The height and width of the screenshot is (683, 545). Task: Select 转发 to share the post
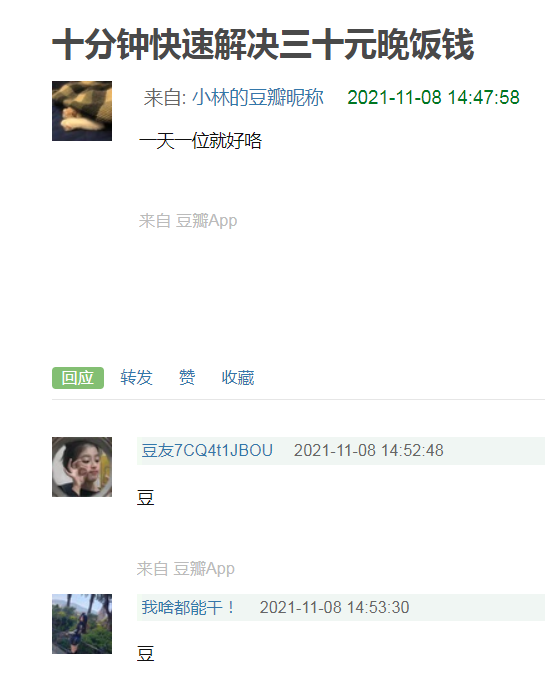click(x=136, y=378)
